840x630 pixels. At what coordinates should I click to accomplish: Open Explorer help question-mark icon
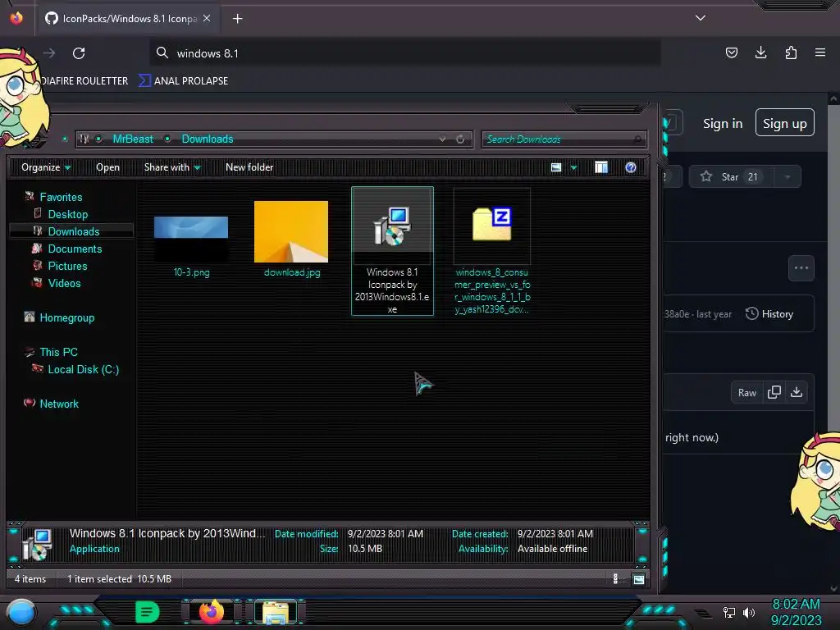coord(631,167)
